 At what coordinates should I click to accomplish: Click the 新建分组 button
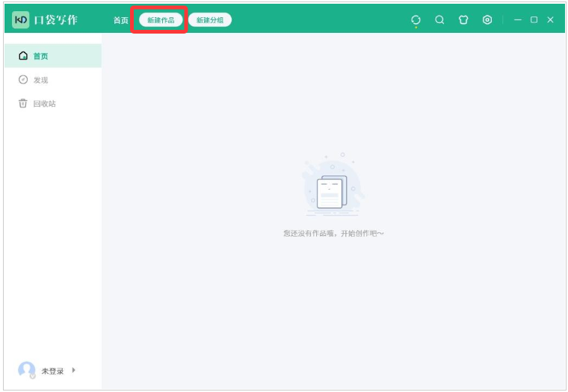coord(210,20)
